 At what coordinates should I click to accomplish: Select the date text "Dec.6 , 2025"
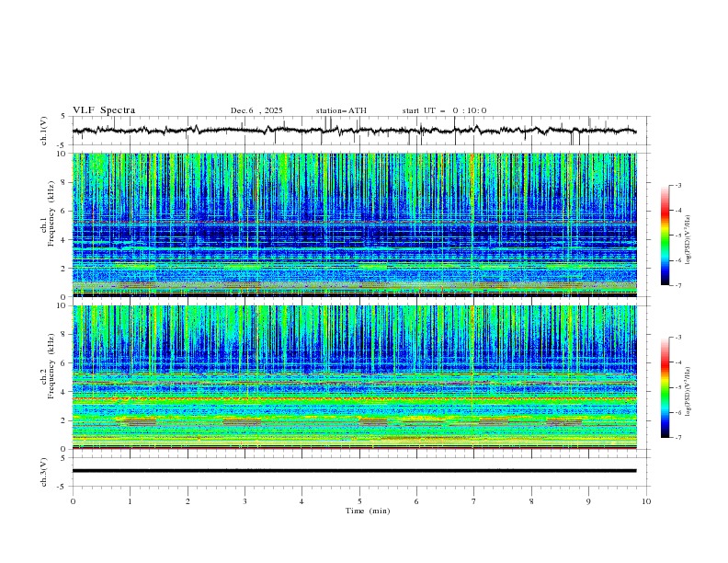[x=256, y=110]
